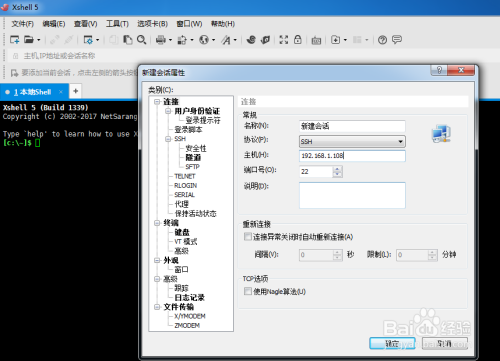Click the file transfer toolbar icon

point(182,40)
